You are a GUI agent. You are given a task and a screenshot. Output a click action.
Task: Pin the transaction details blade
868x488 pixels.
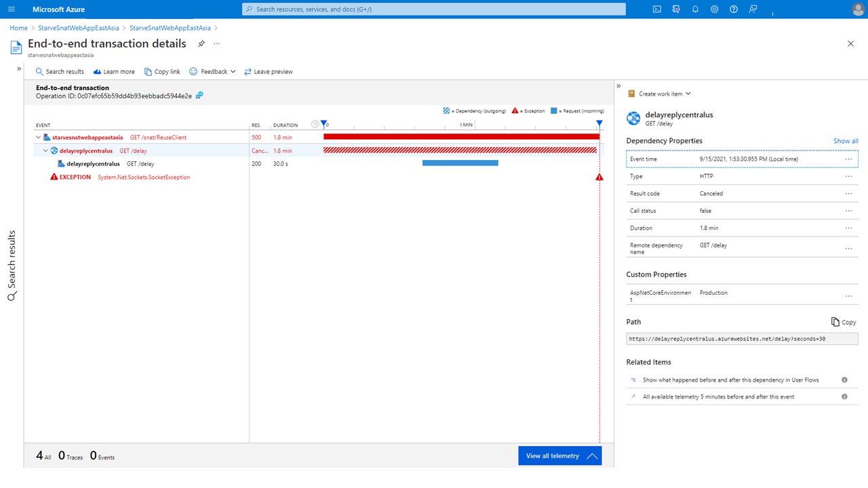tap(201, 44)
